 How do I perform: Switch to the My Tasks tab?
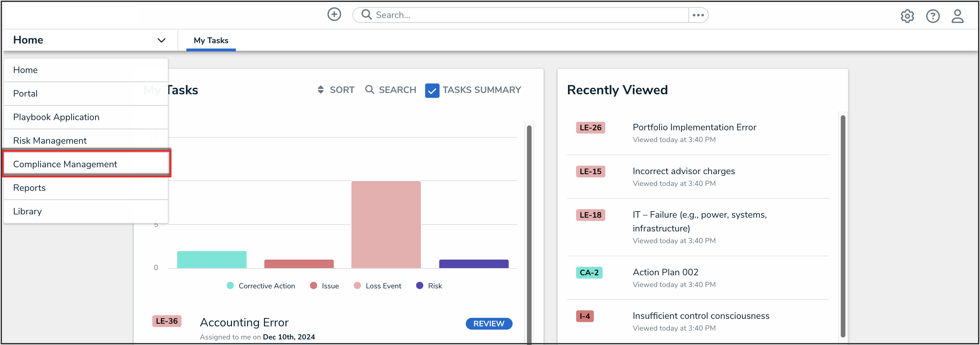(211, 40)
